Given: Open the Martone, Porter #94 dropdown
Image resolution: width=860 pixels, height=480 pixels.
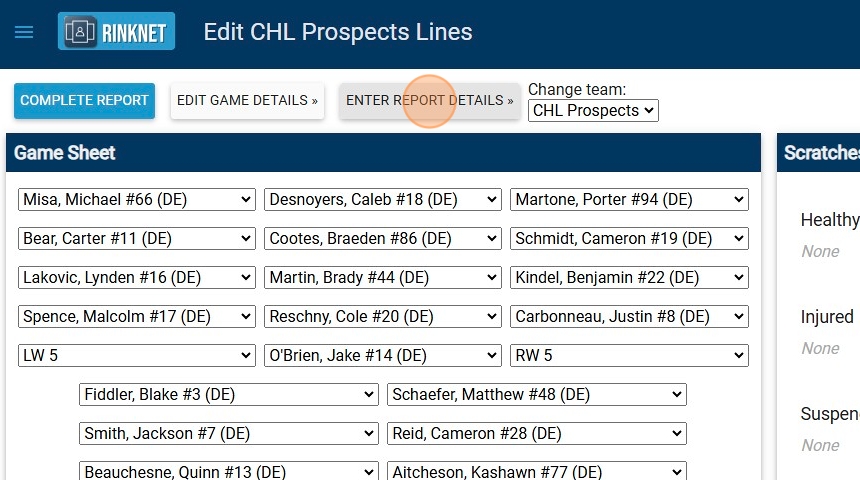Looking at the screenshot, I should click(628, 200).
